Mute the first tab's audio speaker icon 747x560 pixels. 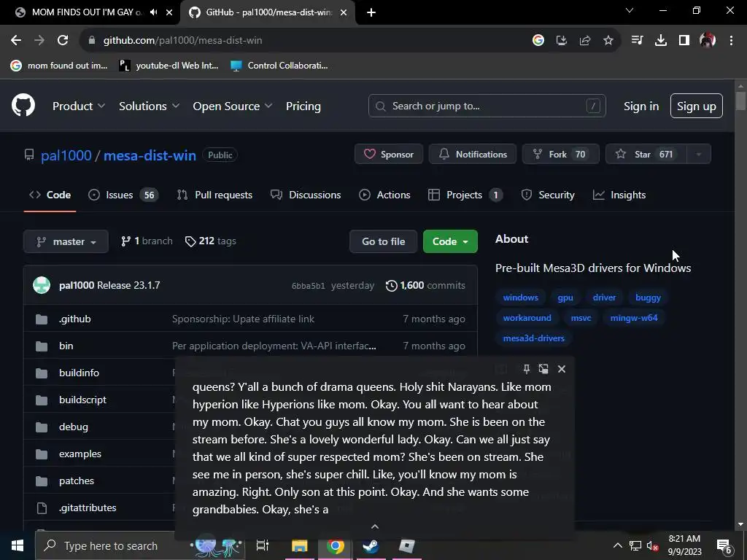[153, 12]
